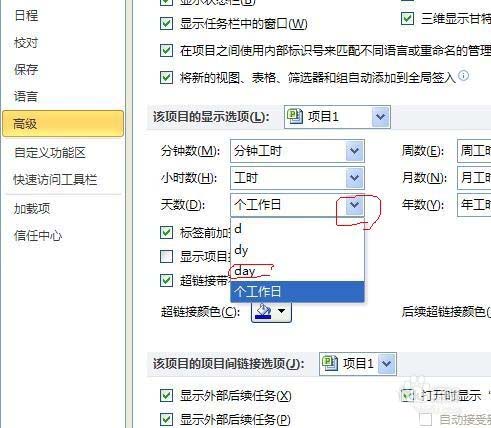Open the paint bucket hyperlink color picker
The image size is (491, 428).
click(x=271, y=311)
